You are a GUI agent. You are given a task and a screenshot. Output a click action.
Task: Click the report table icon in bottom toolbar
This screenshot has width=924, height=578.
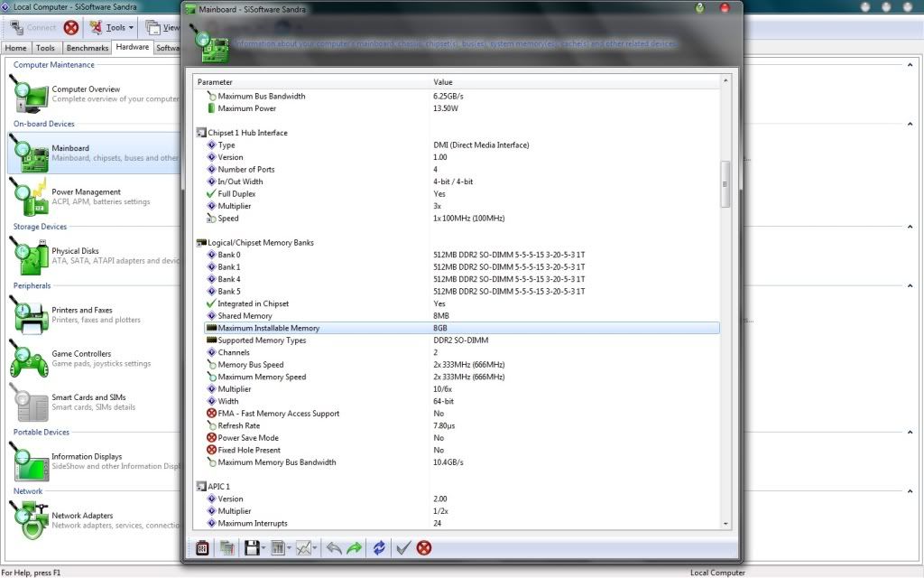click(x=278, y=548)
